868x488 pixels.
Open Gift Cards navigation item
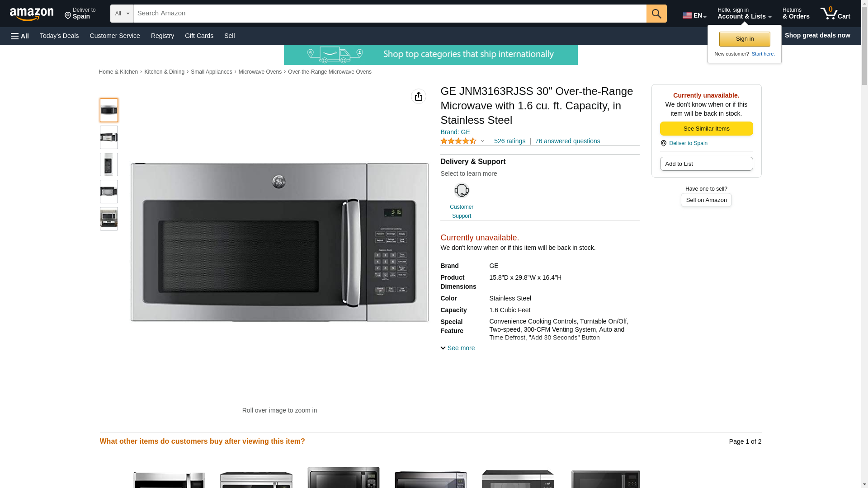(199, 36)
